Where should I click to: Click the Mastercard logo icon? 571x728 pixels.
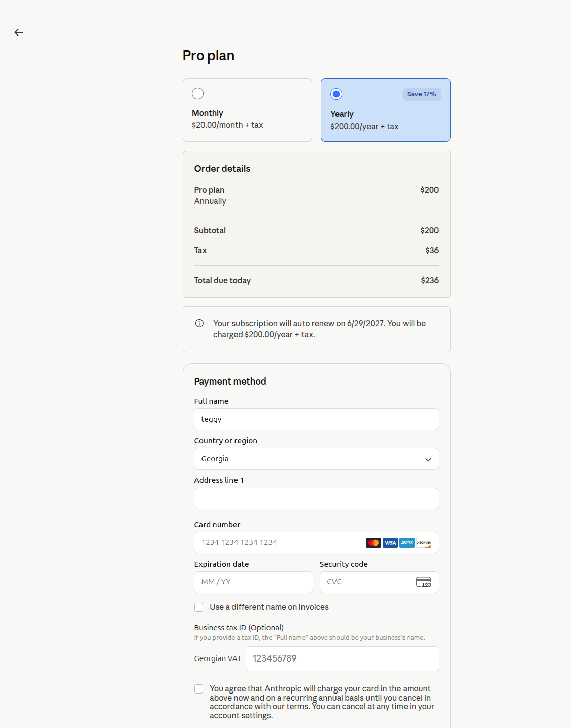coord(374,543)
